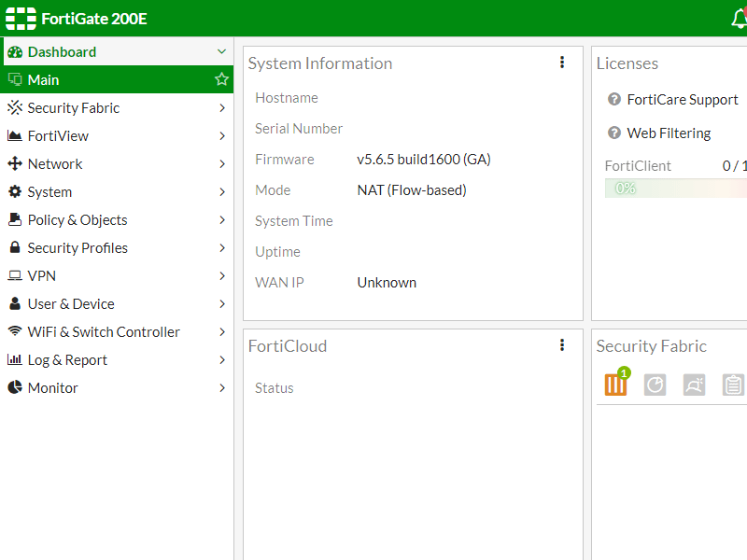This screenshot has height=560, width=747.
Task: Select Log & Report in sidebar
Action: (67, 360)
